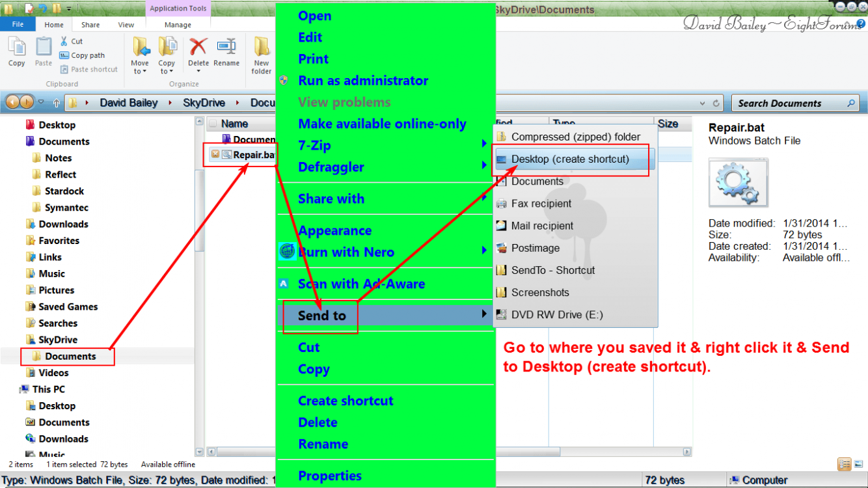Image resolution: width=868 pixels, height=488 pixels.
Task: Open the recent locations dropdown next to Forward
Action: [41, 103]
